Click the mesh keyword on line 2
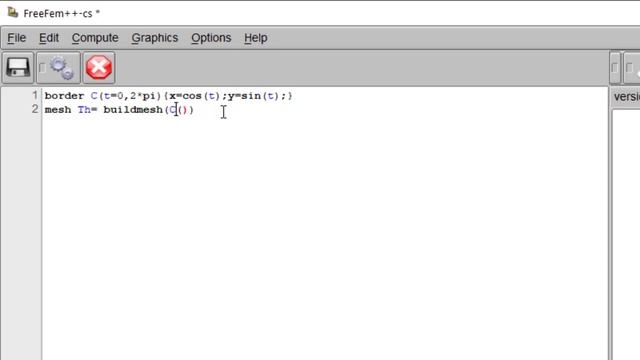The image size is (640, 360). [x=58, y=110]
